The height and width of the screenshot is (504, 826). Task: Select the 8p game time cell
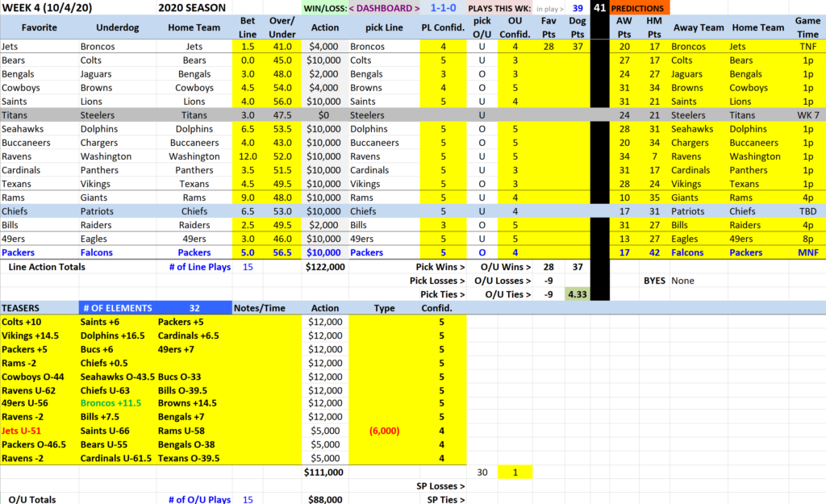click(x=807, y=239)
